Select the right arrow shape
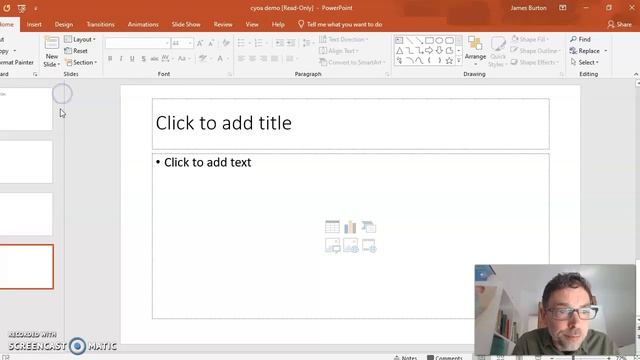 tap(429, 51)
